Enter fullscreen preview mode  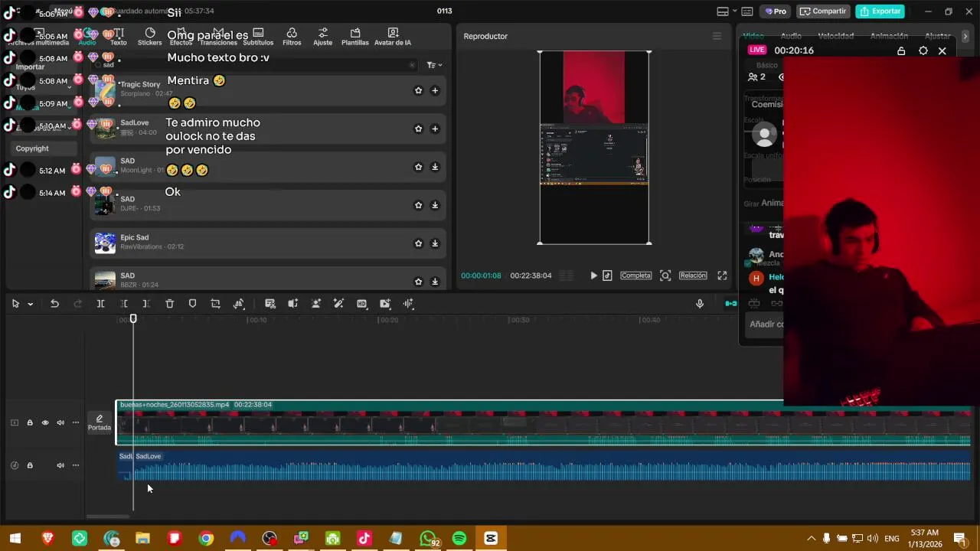click(722, 275)
